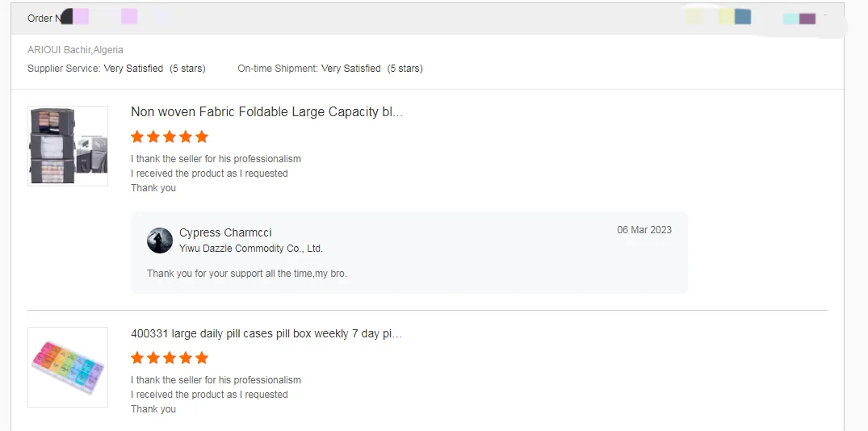Click third star of the pill box rating
Image resolution: width=868 pixels, height=431 pixels.
[x=170, y=358]
